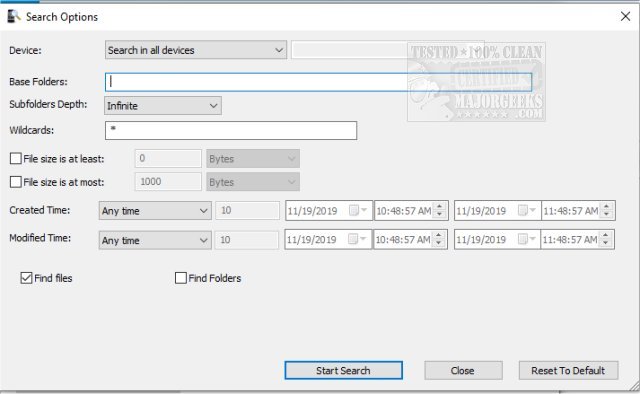640x394 pixels.
Task: Open Created Time Any time dropdown
Action: 155,211
